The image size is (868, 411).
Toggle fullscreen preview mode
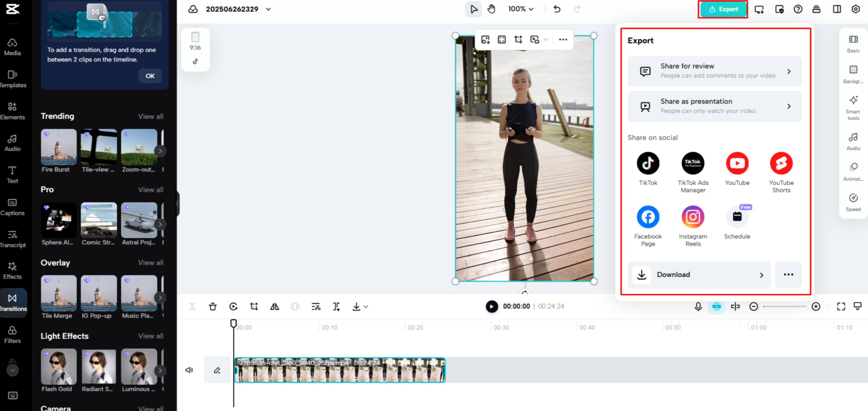pos(841,307)
